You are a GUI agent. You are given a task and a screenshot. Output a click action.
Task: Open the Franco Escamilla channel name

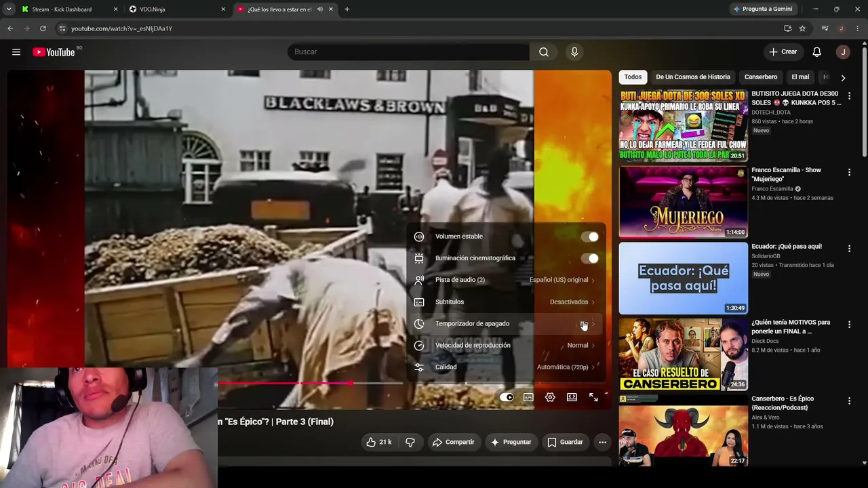(772, 189)
